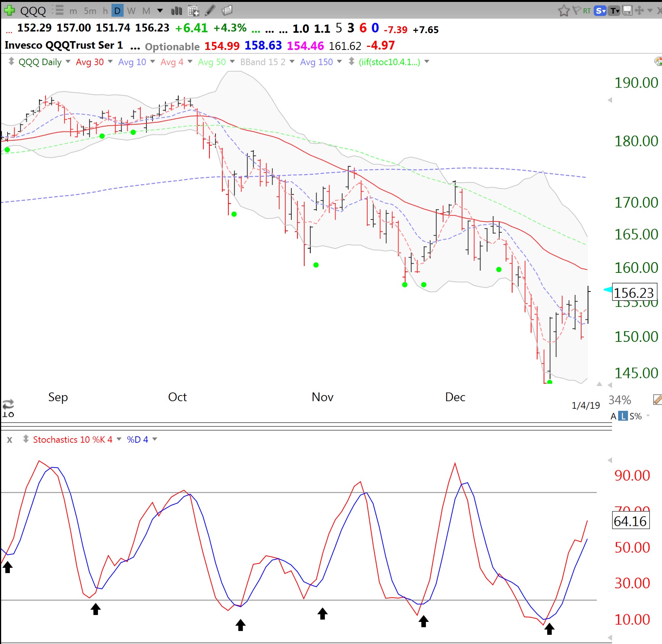Screen dimensions: 662x644
Task: Toggle RT real-time data indicator
Action: [587, 11]
